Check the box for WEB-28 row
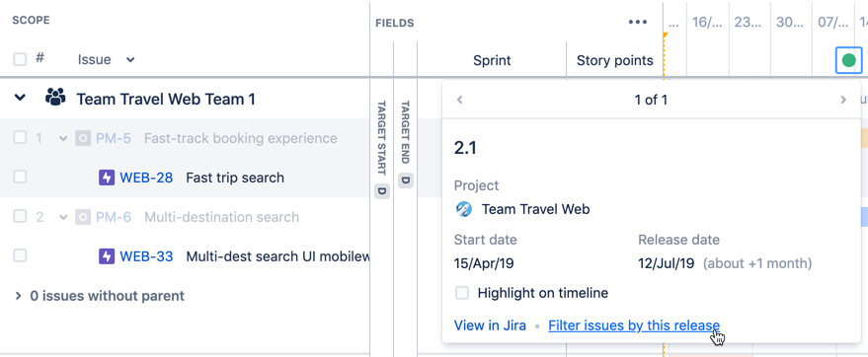868x357 pixels. tap(20, 177)
